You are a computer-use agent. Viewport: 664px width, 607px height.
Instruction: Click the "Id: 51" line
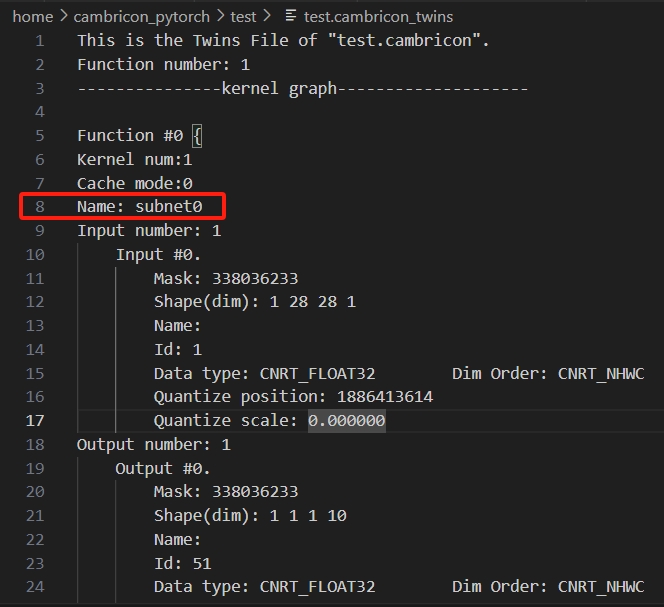pos(182,563)
